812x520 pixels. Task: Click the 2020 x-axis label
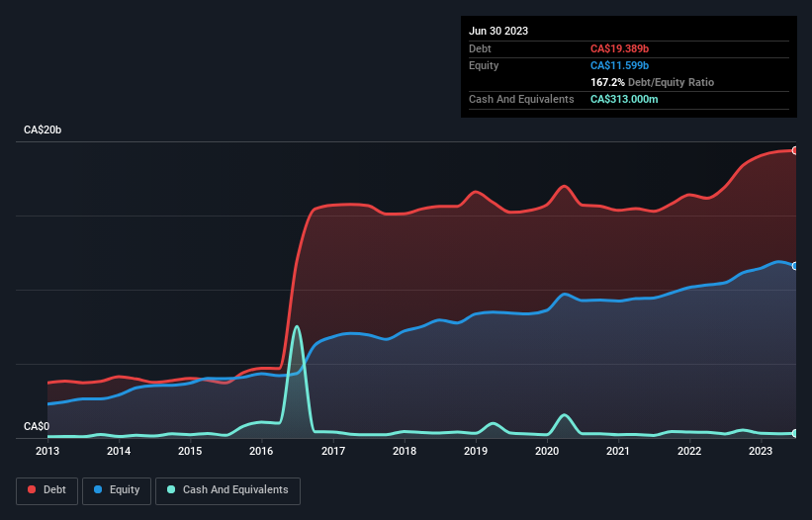547,451
